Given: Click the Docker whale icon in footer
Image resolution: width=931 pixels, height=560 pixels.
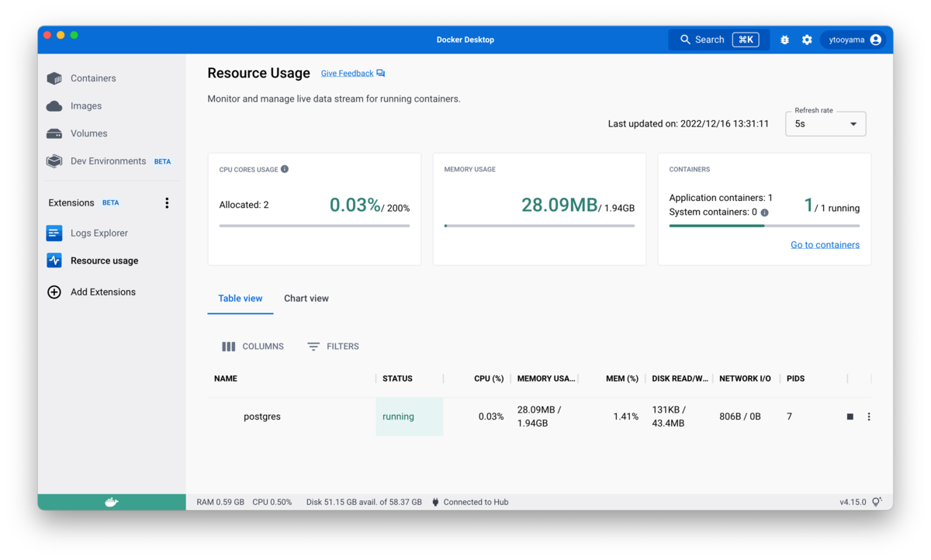Looking at the screenshot, I should pyautogui.click(x=112, y=502).
